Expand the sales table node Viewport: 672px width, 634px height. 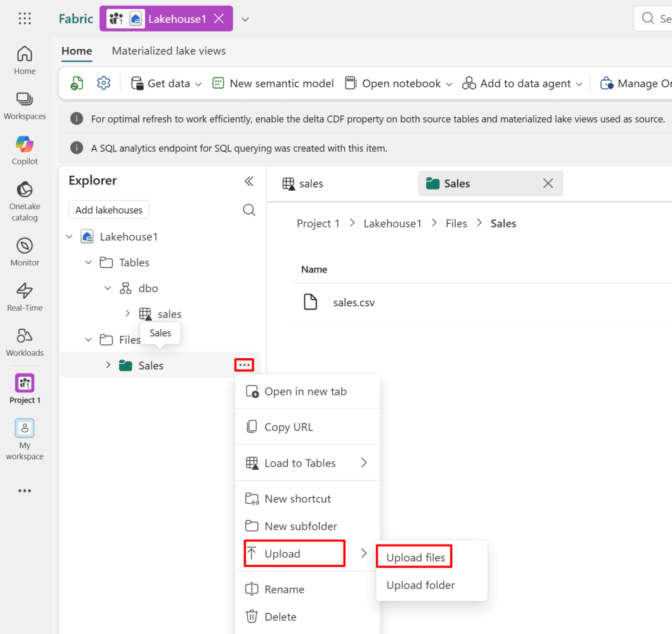pyautogui.click(x=127, y=314)
